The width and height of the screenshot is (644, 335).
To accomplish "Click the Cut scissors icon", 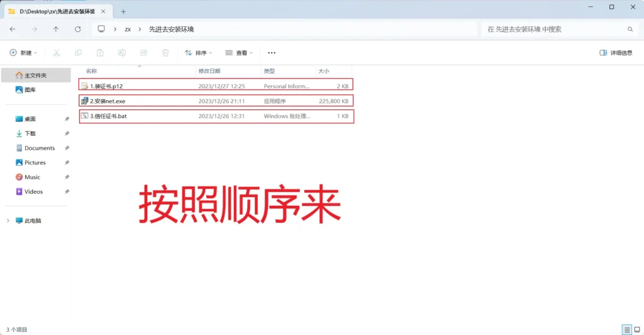I will point(57,53).
